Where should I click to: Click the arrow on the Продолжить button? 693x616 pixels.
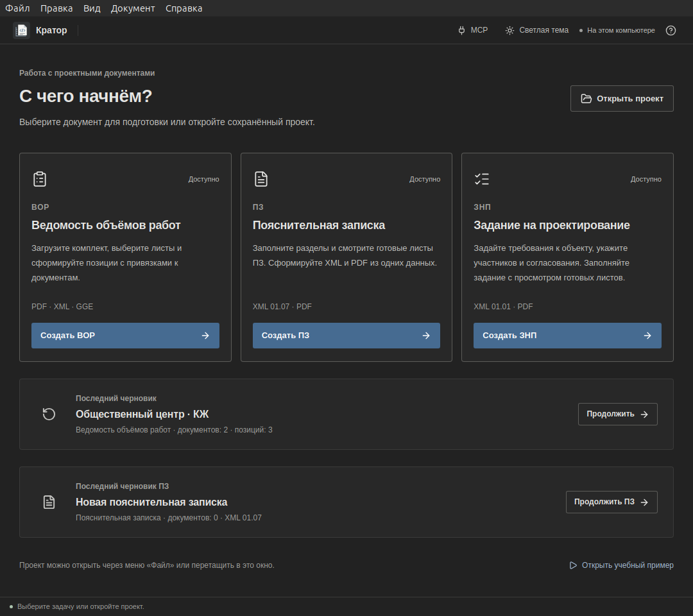pos(644,415)
